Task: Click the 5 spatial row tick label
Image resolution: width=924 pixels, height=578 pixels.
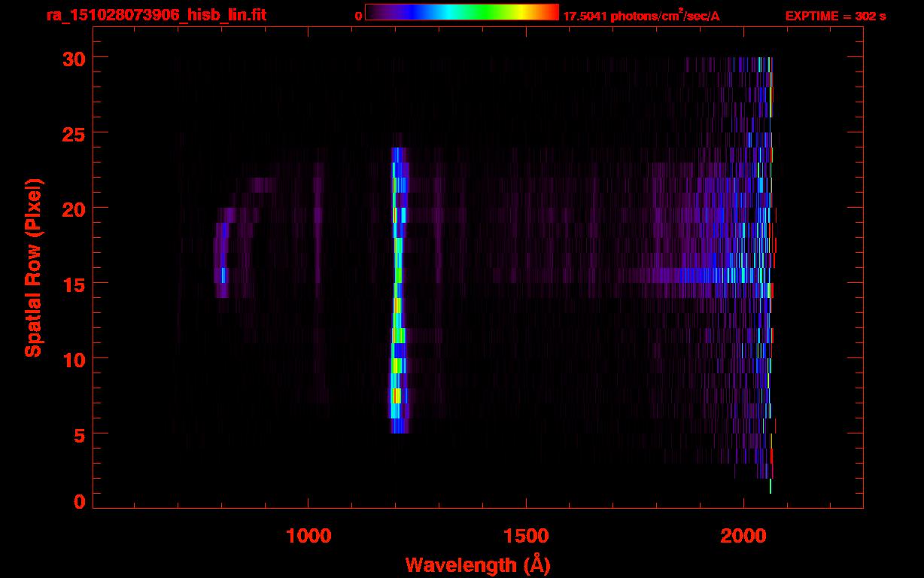Action: [x=79, y=434]
